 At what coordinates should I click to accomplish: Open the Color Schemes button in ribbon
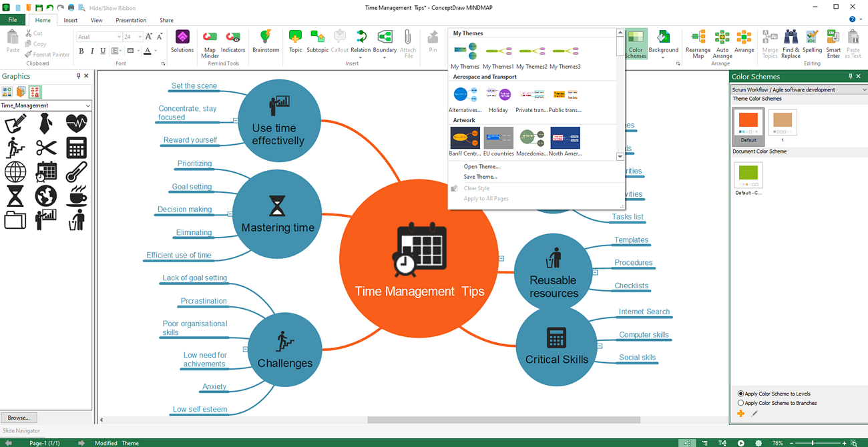point(636,44)
